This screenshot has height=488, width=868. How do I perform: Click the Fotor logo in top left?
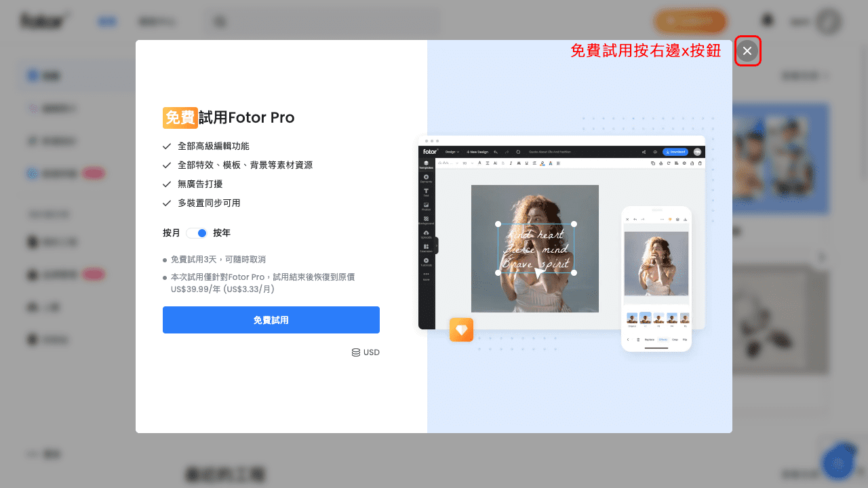[x=43, y=20]
